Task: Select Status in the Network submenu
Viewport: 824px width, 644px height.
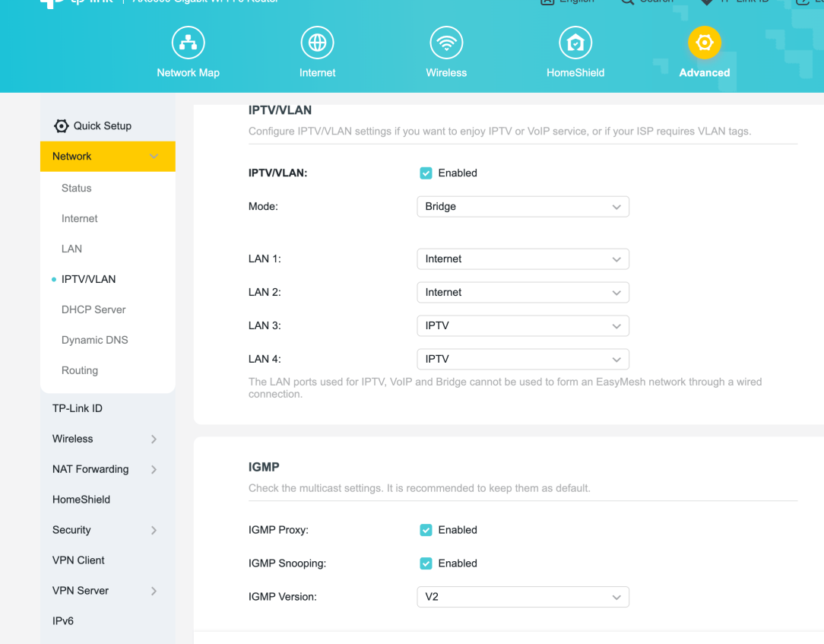Action: 76,189
